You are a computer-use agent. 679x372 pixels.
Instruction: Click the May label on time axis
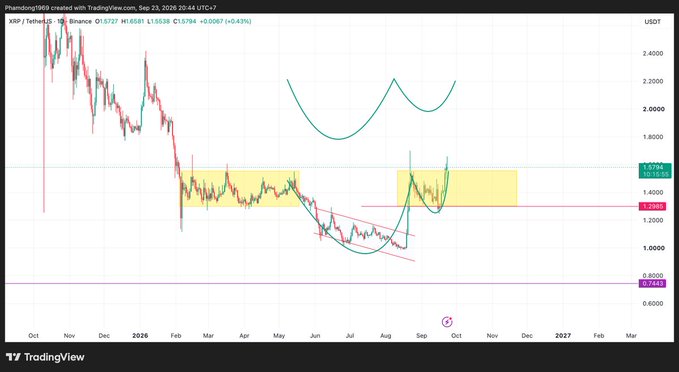point(279,336)
